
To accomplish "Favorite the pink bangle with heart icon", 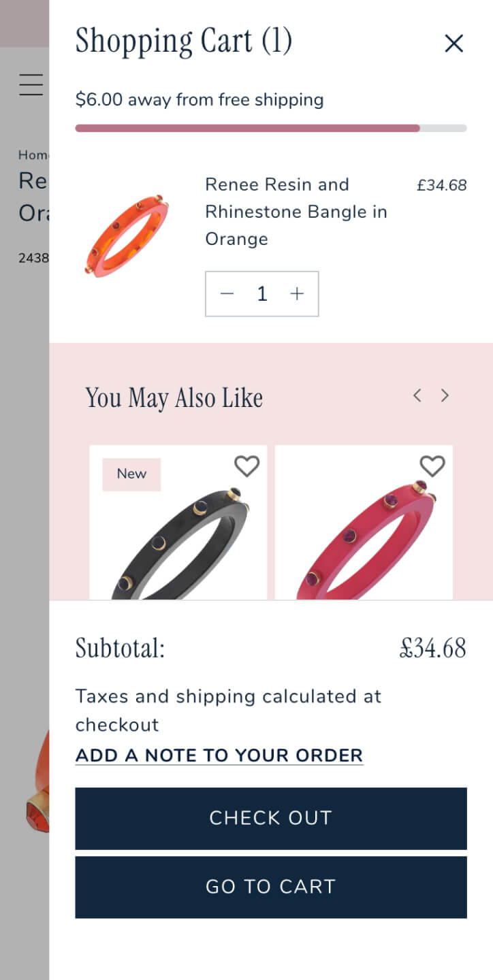I will point(432,466).
